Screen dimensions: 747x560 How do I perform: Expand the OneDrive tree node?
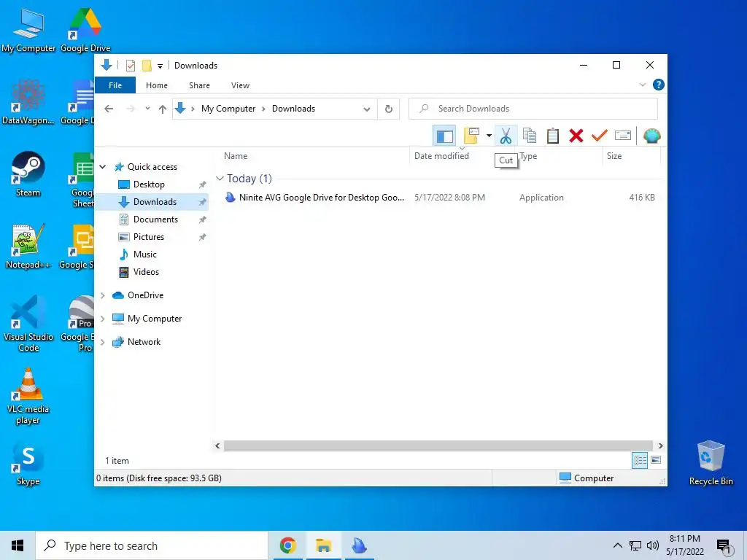click(x=102, y=295)
